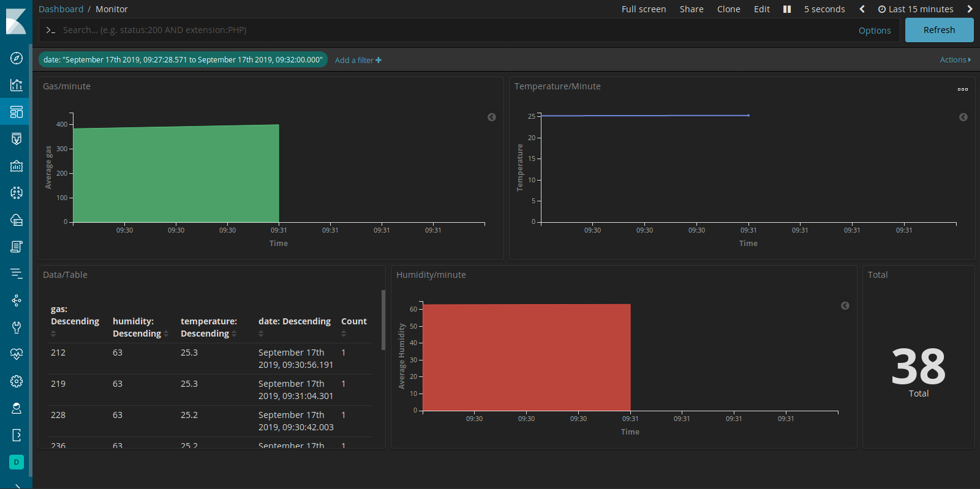The image size is (980, 489).
Task: Open Kibana home logo
Action: 16,21
